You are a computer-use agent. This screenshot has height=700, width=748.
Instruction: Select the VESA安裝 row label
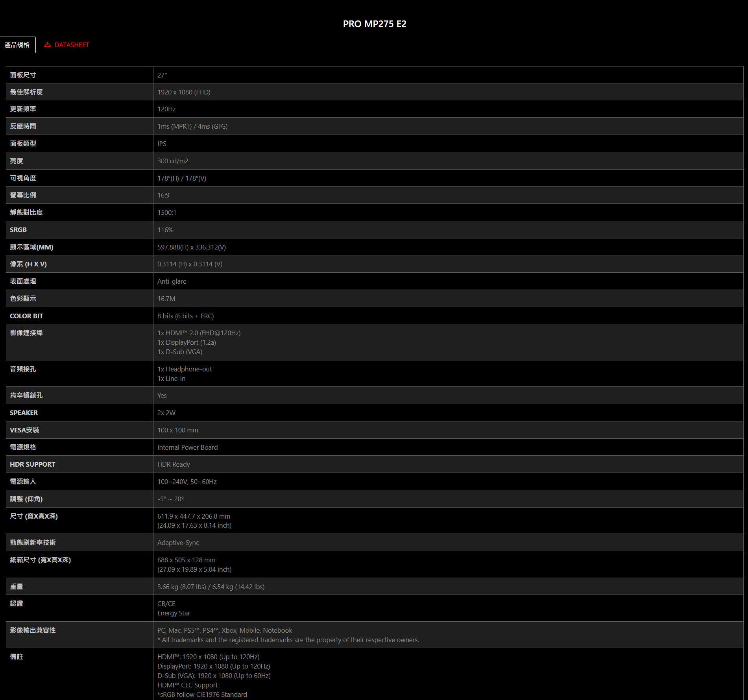click(24, 430)
